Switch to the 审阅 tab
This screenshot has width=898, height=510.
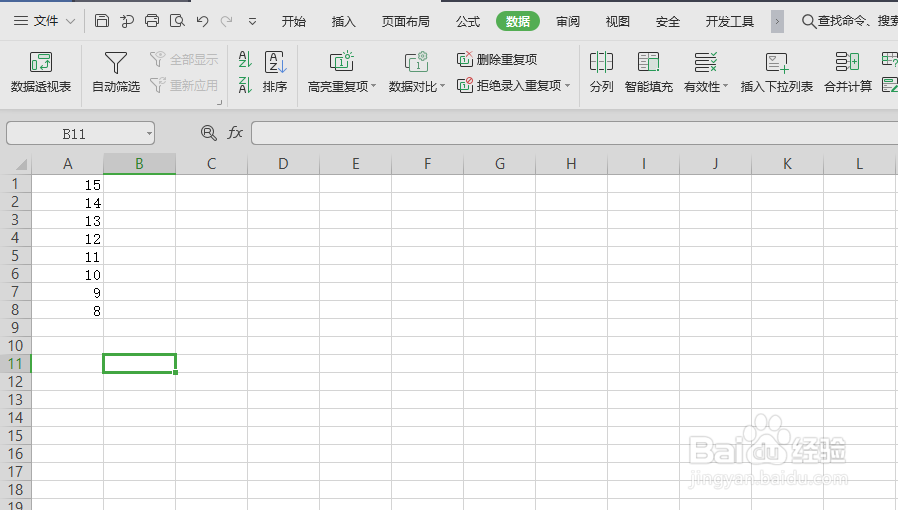[568, 22]
